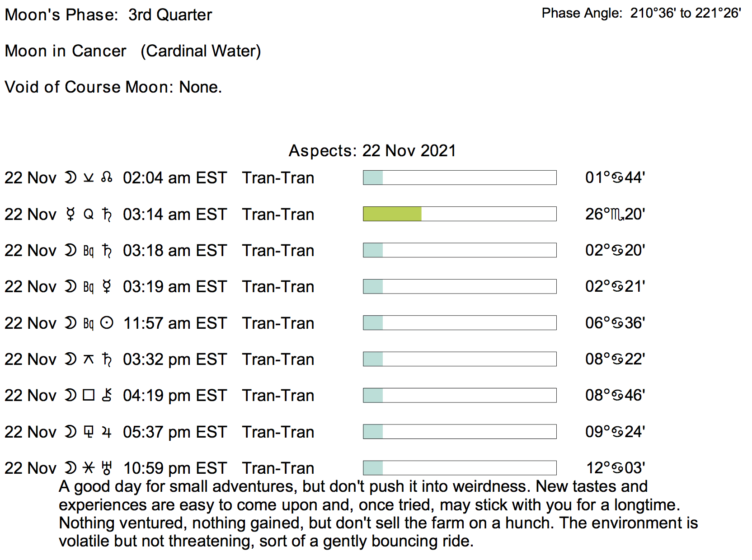Click the Mercury glyph in the 03:14 am aspect
This screenshot has width=752, height=560.
(x=70, y=214)
